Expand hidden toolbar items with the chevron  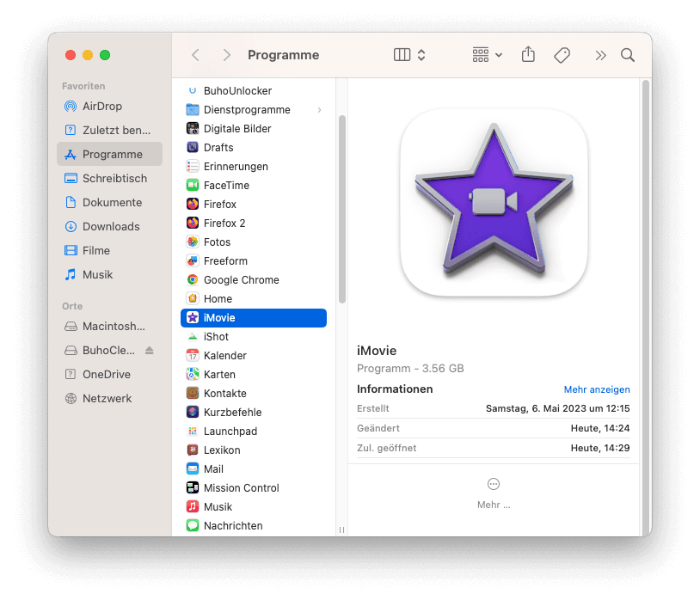coord(599,54)
